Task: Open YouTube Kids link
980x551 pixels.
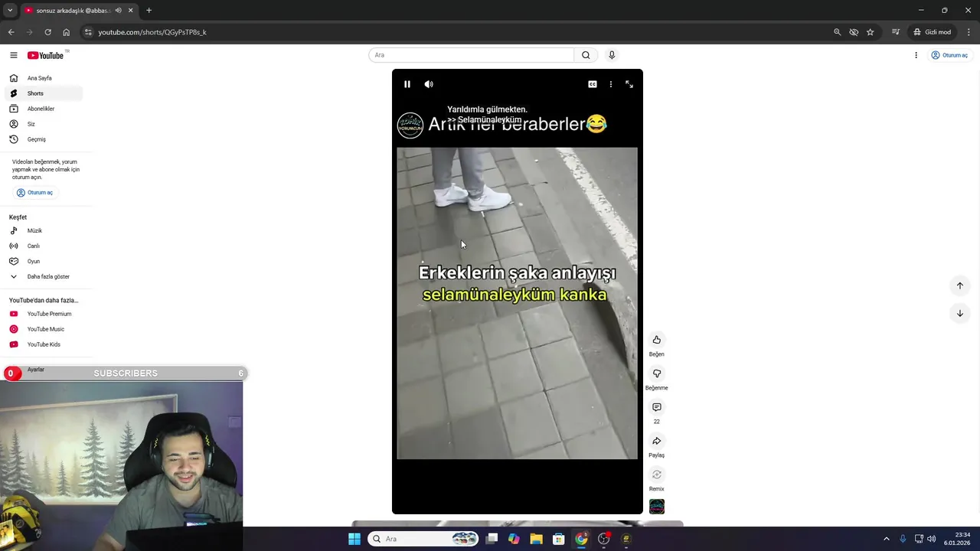Action: tap(43, 344)
